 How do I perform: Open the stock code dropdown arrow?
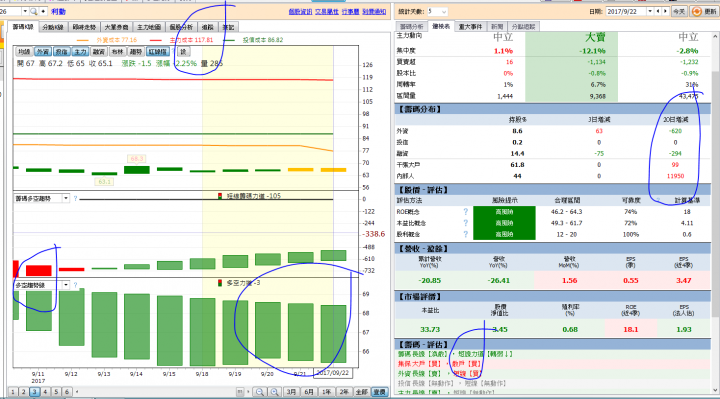[x=25, y=11]
